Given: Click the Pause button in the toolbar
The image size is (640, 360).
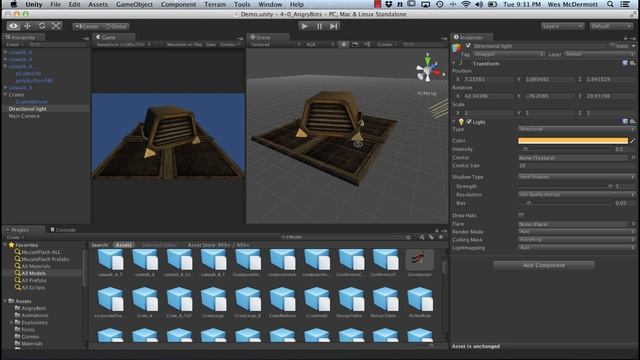Looking at the screenshot, I should (x=319, y=26).
